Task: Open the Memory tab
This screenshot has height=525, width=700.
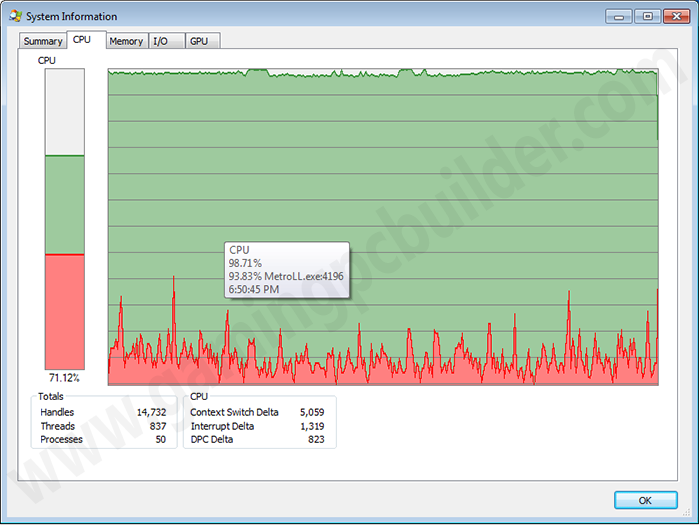Action: pyautogui.click(x=126, y=41)
